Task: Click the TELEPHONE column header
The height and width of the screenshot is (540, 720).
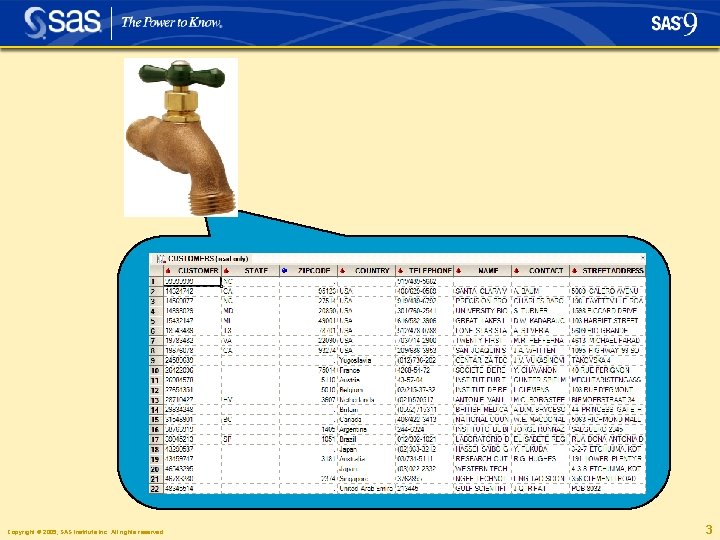Action: (424, 270)
